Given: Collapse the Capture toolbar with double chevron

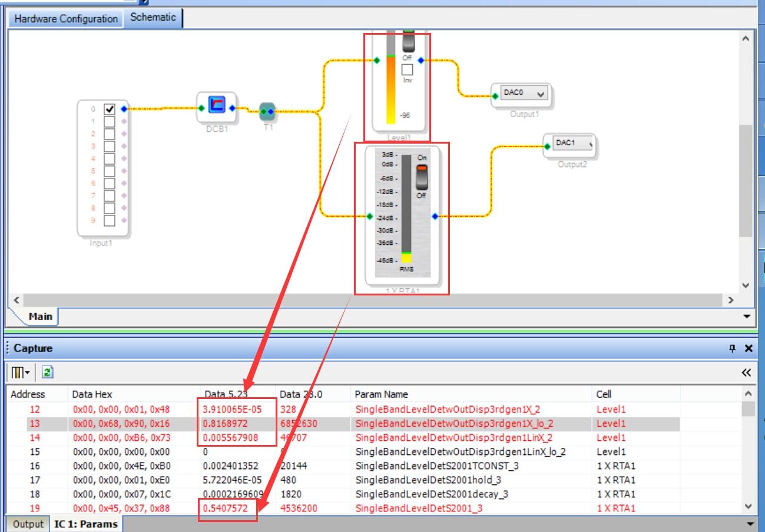Looking at the screenshot, I should coord(746,373).
